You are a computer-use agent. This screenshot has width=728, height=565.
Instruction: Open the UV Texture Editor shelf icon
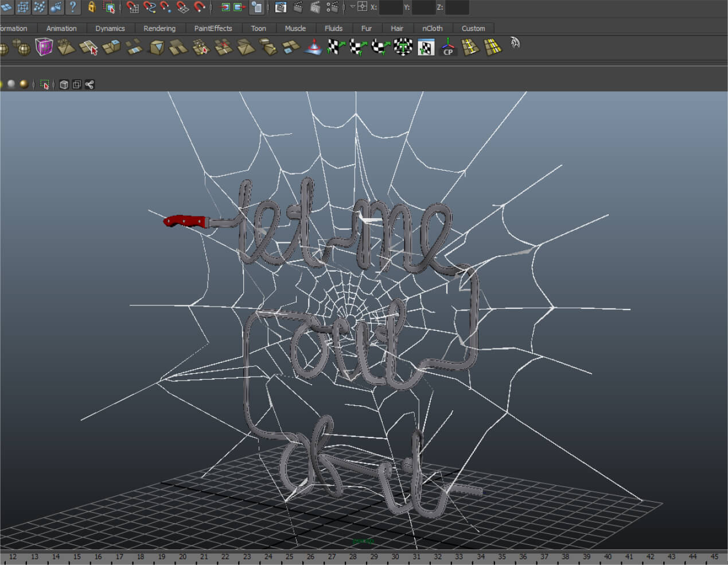pos(426,48)
